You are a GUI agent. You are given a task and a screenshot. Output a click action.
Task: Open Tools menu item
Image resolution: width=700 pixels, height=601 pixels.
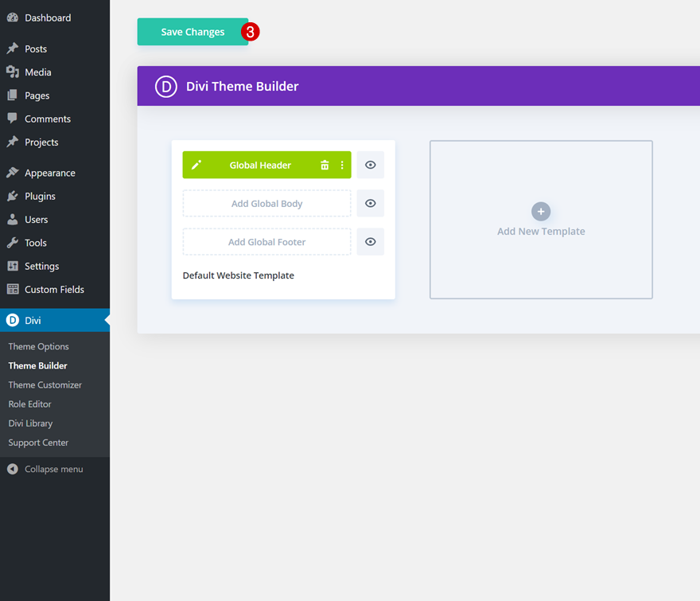pos(36,242)
